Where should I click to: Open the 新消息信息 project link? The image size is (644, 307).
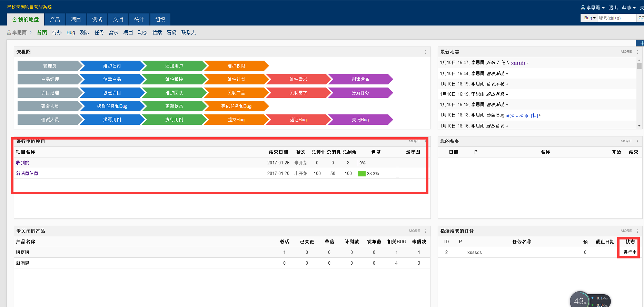click(x=27, y=173)
